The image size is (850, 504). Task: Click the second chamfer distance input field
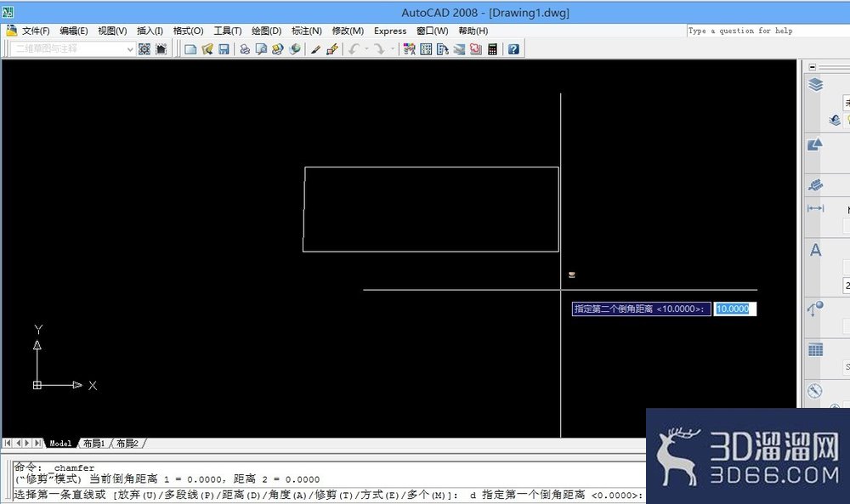point(734,309)
